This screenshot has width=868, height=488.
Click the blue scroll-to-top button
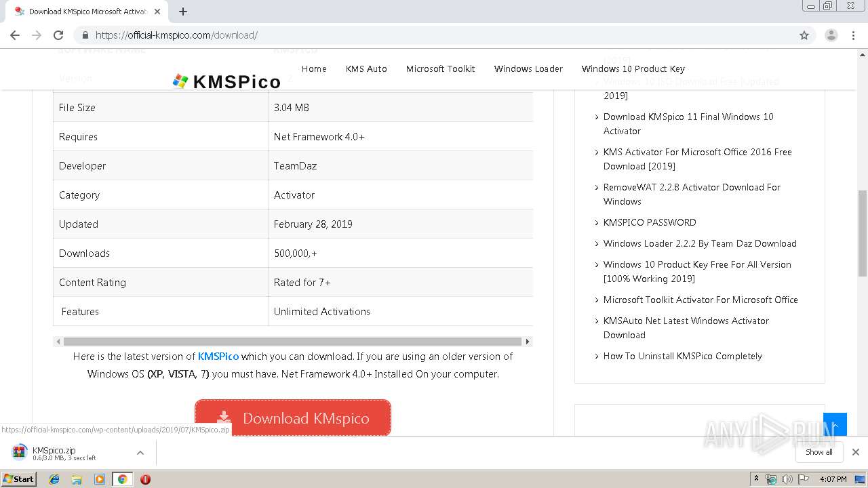click(835, 424)
